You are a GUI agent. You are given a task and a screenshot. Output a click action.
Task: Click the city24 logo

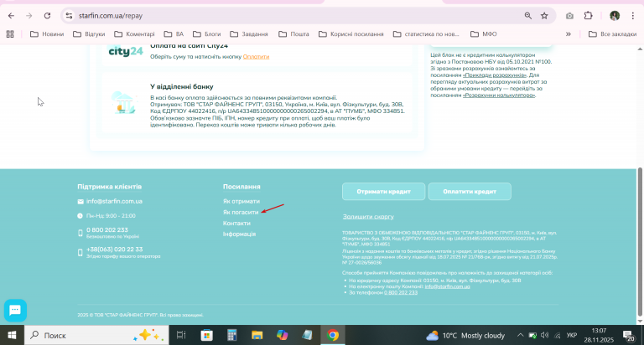coord(126,51)
